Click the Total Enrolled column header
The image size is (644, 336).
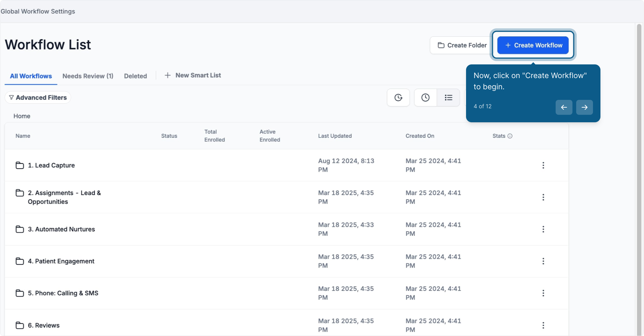(x=214, y=136)
